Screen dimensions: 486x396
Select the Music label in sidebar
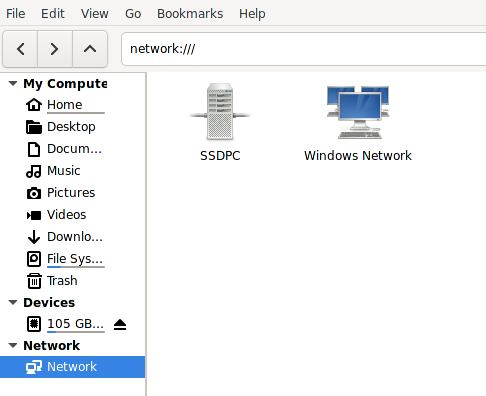(x=64, y=171)
